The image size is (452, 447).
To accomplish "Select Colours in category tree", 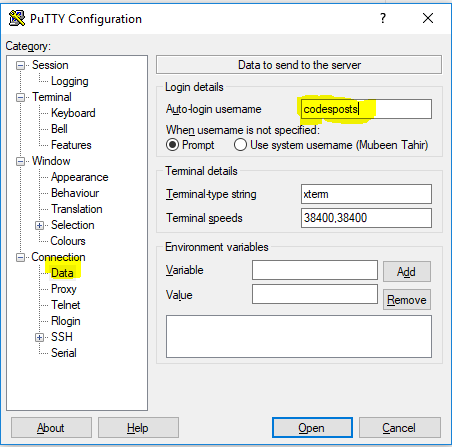I will pyautogui.click(x=68, y=241).
